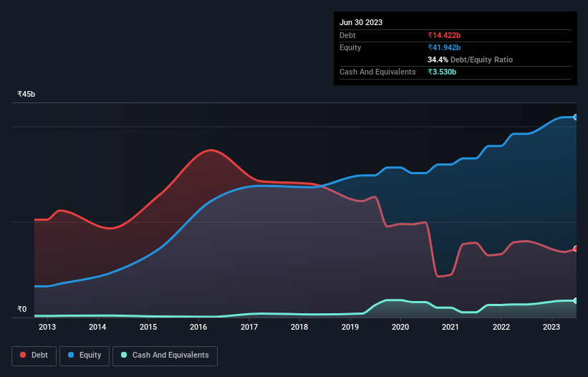Click the teal Cash legend dot

click(x=124, y=355)
